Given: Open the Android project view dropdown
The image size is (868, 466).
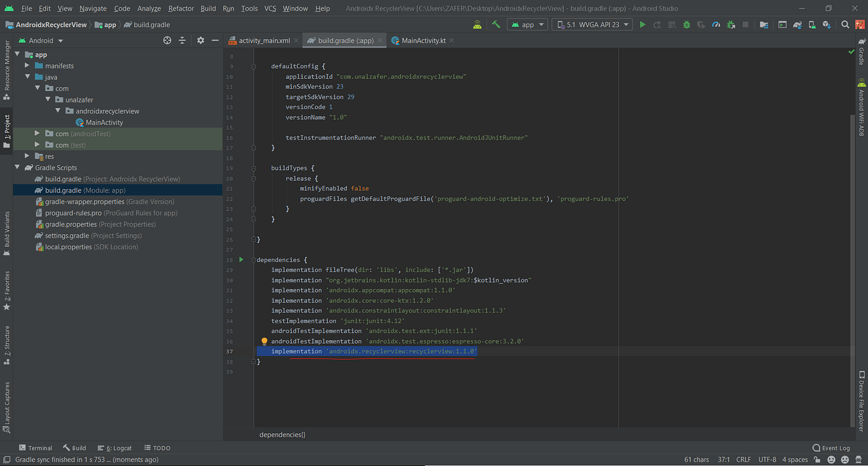Looking at the screenshot, I should point(41,40).
